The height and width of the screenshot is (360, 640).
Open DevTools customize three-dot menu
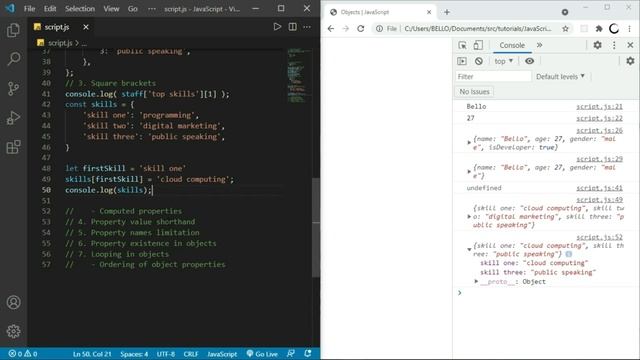(x=614, y=45)
